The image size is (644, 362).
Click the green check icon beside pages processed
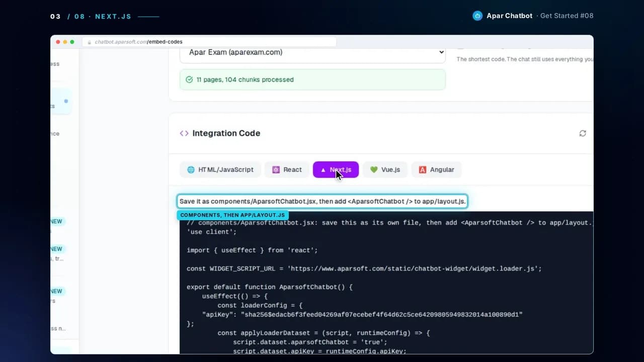point(189,79)
